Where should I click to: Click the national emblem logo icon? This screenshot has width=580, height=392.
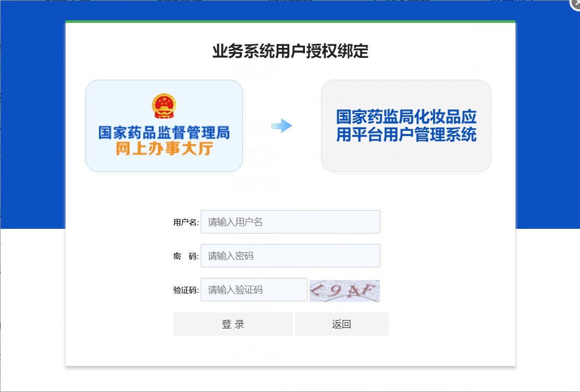pyautogui.click(x=163, y=105)
